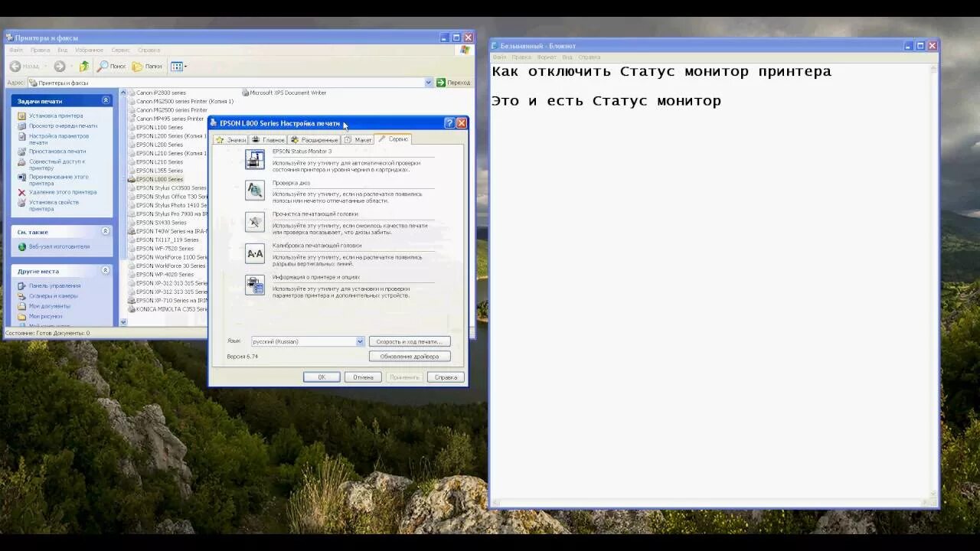Viewport: 980px width, 551px height.
Task: Select the EPSON L355 Series printer
Action: [x=155, y=171]
